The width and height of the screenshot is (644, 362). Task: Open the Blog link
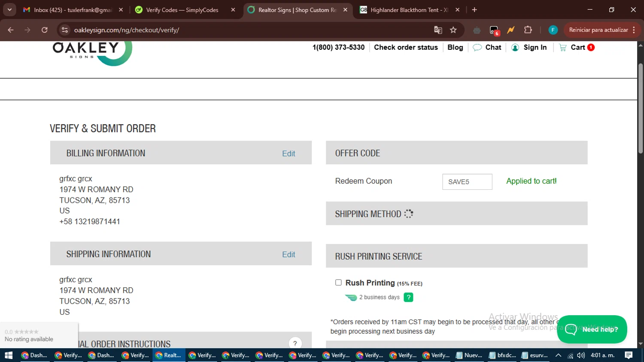[455, 47]
